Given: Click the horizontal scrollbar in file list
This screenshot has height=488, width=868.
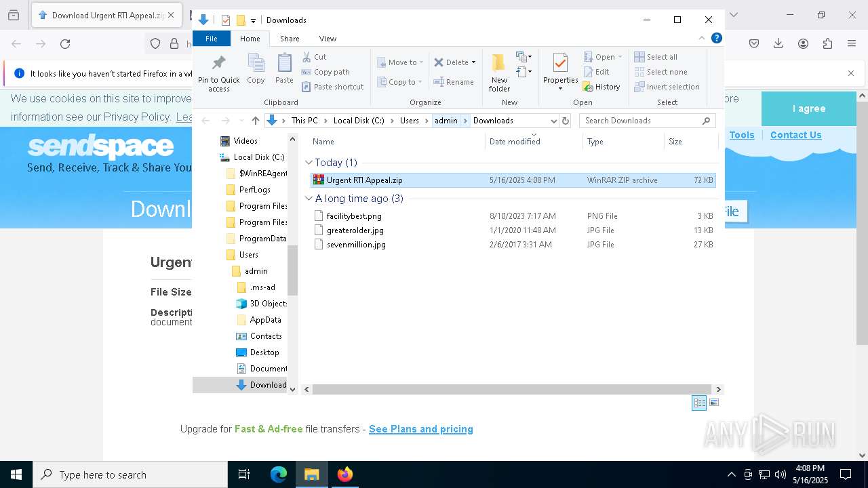Looking at the screenshot, I should pyautogui.click(x=513, y=389).
